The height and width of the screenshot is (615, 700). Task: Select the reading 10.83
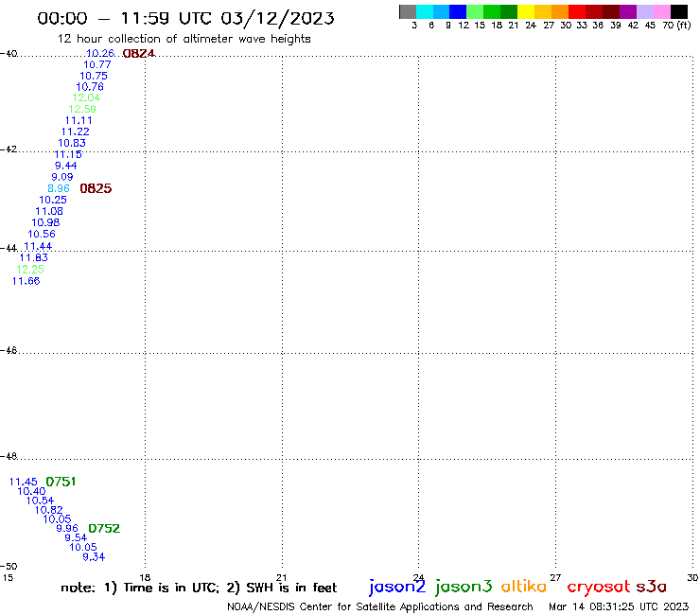click(72, 144)
